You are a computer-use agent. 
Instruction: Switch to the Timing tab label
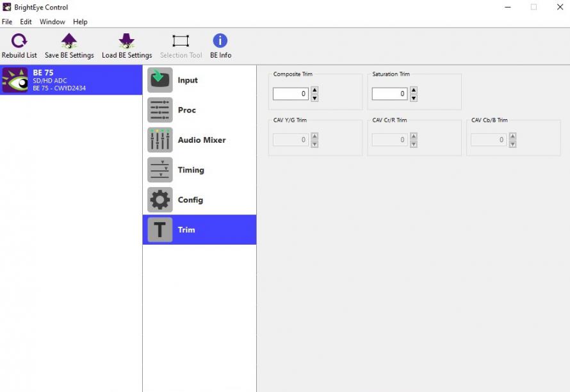tap(191, 170)
